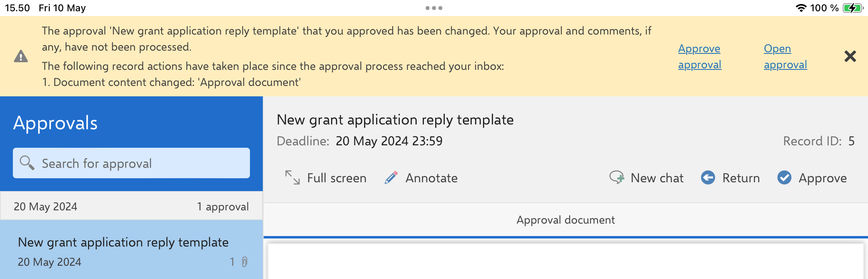Image resolution: width=868 pixels, height=279 pixels.
Task: Tap the three-dot multitasking menu
Action: click(x=434, y=8)
